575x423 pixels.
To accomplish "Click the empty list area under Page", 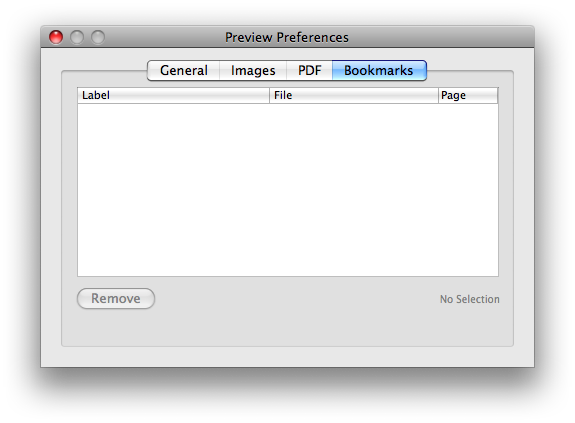I will [x=468, y=190].
